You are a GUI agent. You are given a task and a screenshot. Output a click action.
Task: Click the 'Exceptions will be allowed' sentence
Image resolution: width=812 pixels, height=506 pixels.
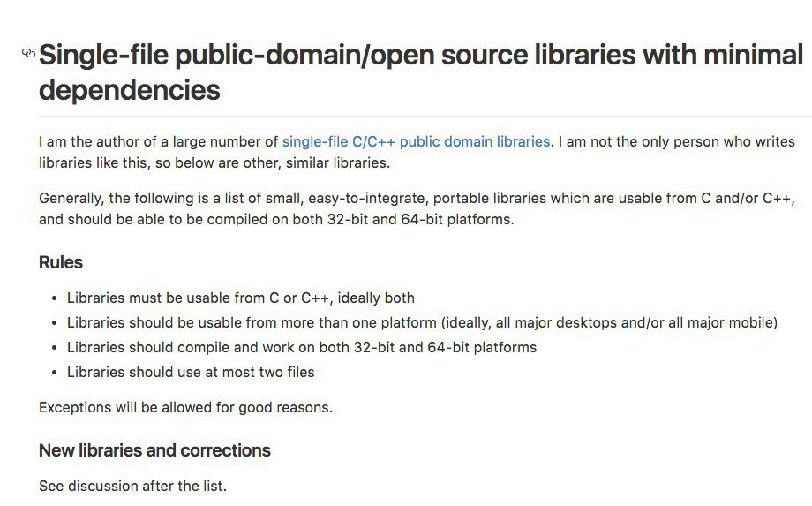[x=185, y=407]
